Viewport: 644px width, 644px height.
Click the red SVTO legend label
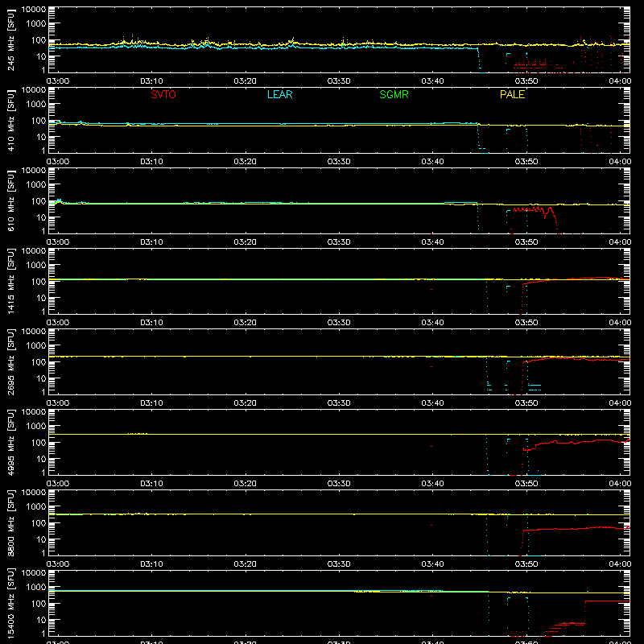click(x=163, y=94)
